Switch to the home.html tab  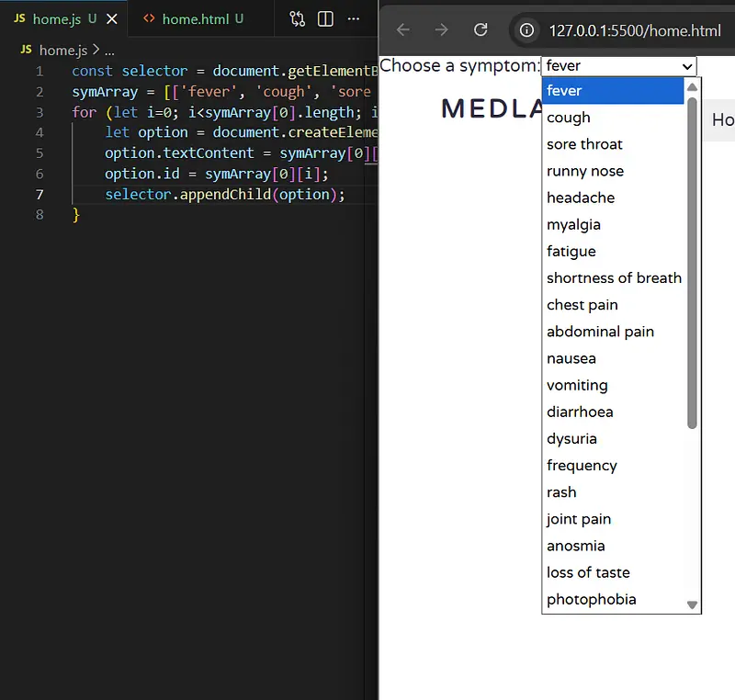195,19
